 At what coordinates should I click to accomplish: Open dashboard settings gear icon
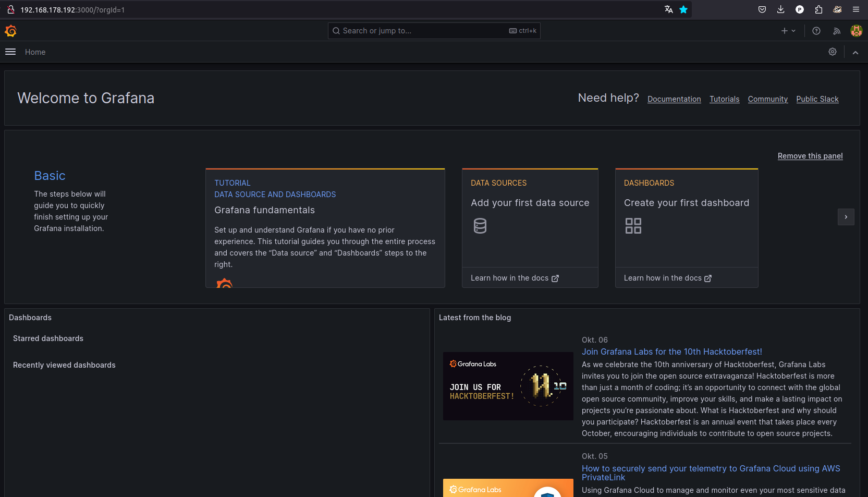[x=833, y=52]
